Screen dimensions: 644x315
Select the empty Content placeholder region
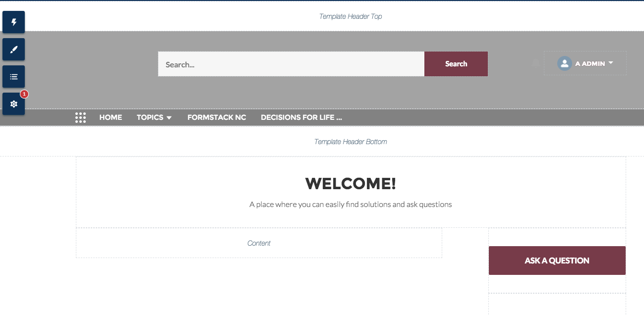tap(259, 243)
